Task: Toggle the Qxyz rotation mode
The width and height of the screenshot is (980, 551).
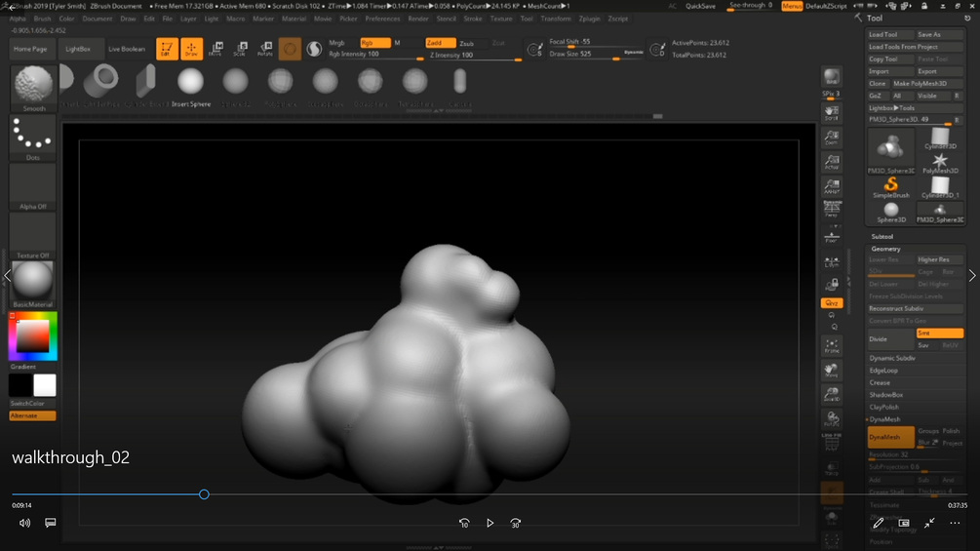Action: pos(832,303)
